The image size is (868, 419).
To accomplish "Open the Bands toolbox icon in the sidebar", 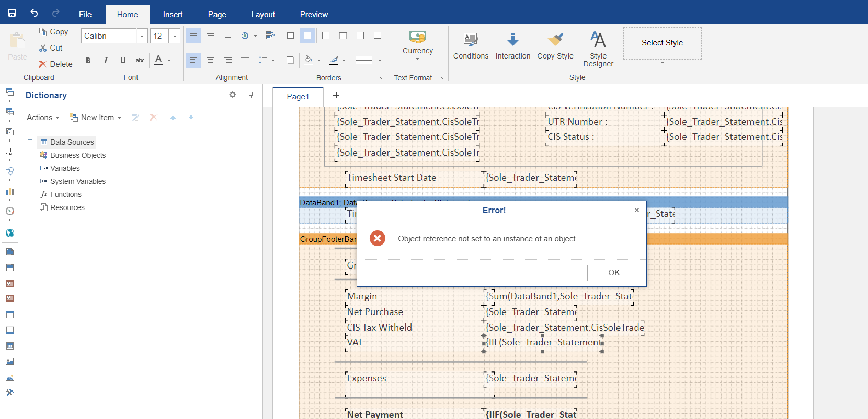I will [x=9, y=92].
